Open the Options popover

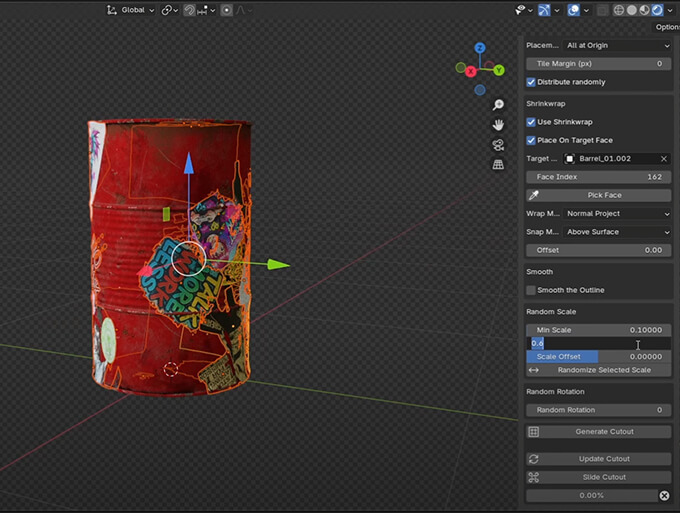tap(667, 27)
